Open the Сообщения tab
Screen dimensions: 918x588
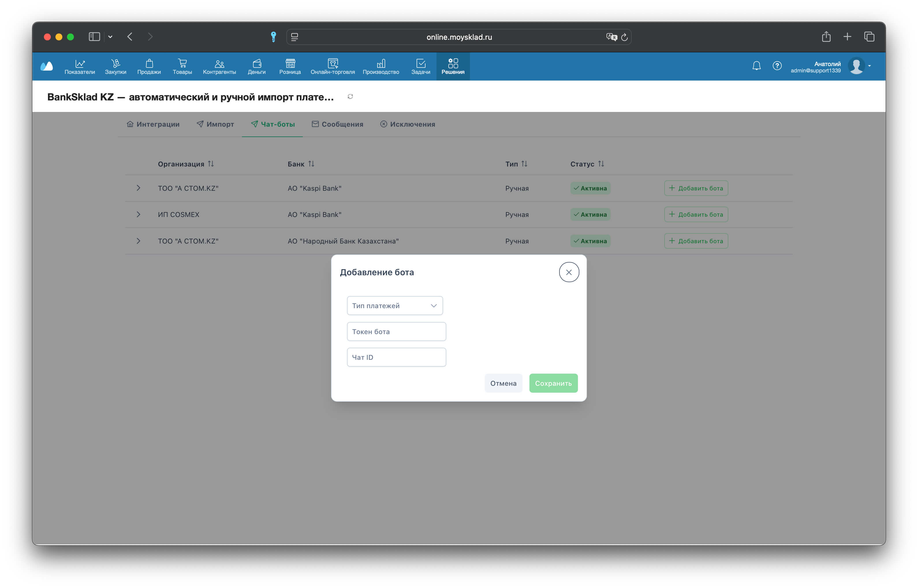tap(337, 124)
